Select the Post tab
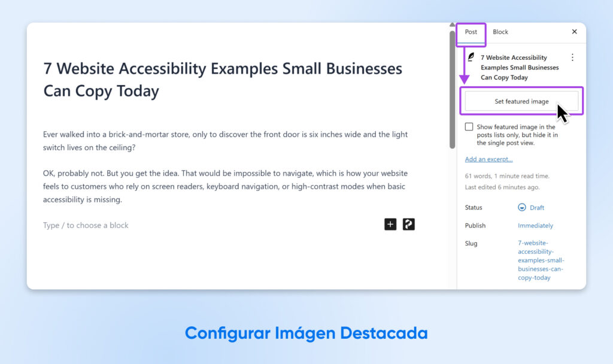The width and height of the screenshot is (613, 364). 471,32
